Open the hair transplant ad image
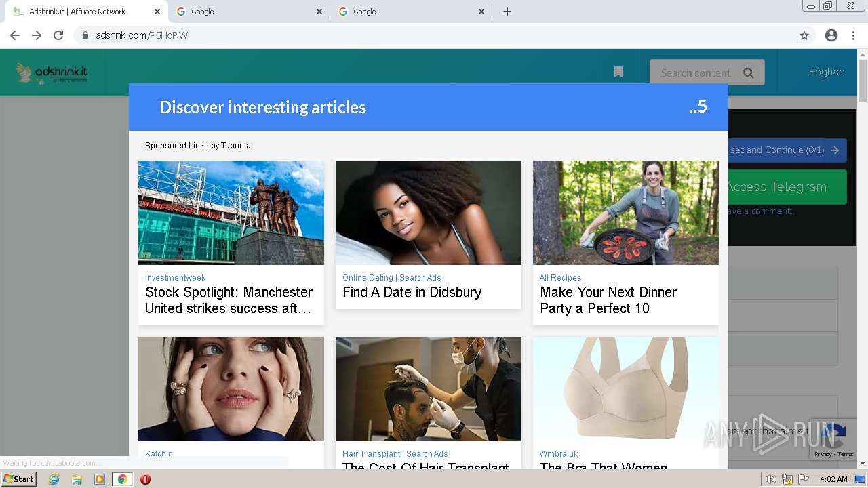The height and width of the screenshot is (488, 868). click(429, 389)
